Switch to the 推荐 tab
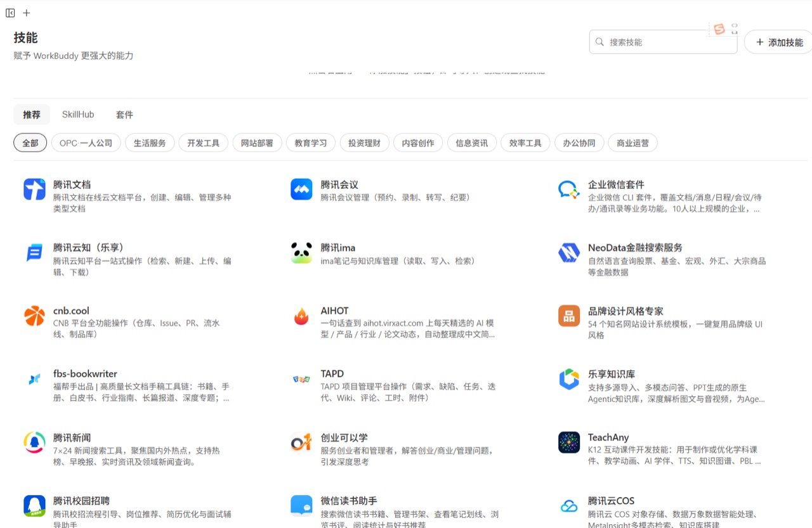This screenshot has height=528, width=812. click(x=32, y=115)
